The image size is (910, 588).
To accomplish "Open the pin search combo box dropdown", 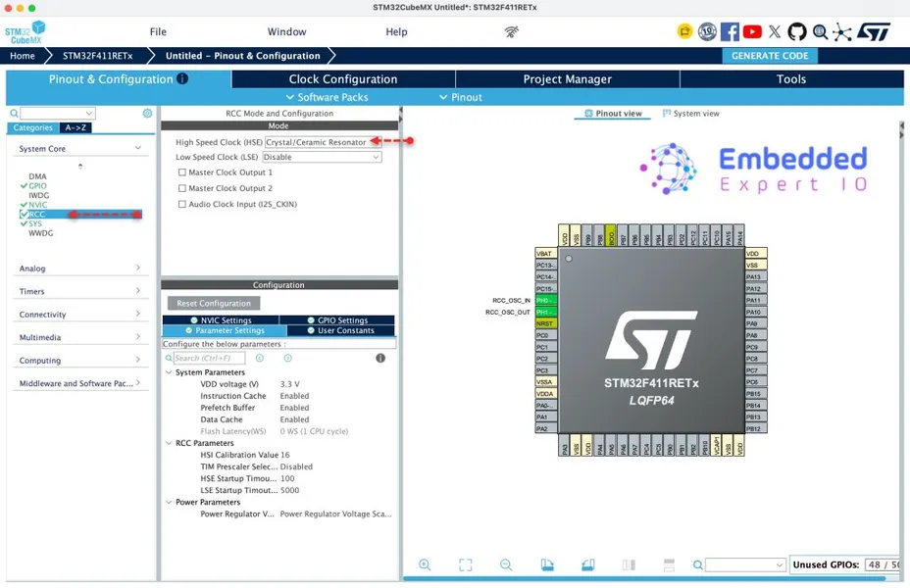I will coord(779,564).
